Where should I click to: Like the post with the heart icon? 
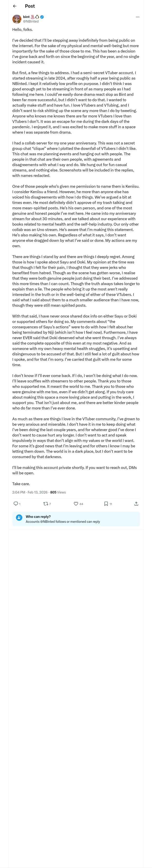(x=76, y=503)
